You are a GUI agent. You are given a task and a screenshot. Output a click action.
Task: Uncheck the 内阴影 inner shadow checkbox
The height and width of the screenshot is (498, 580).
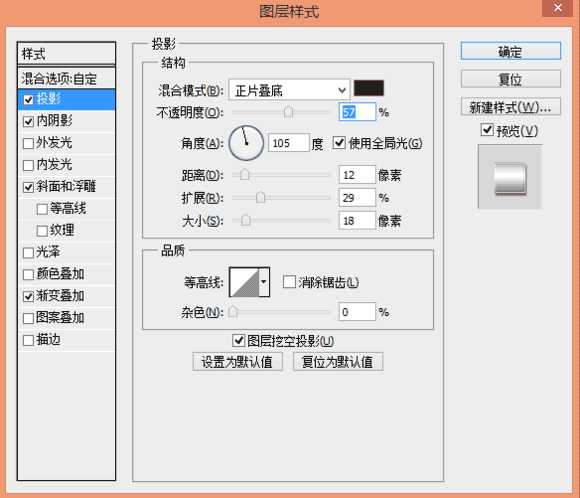tap(28, 121)
